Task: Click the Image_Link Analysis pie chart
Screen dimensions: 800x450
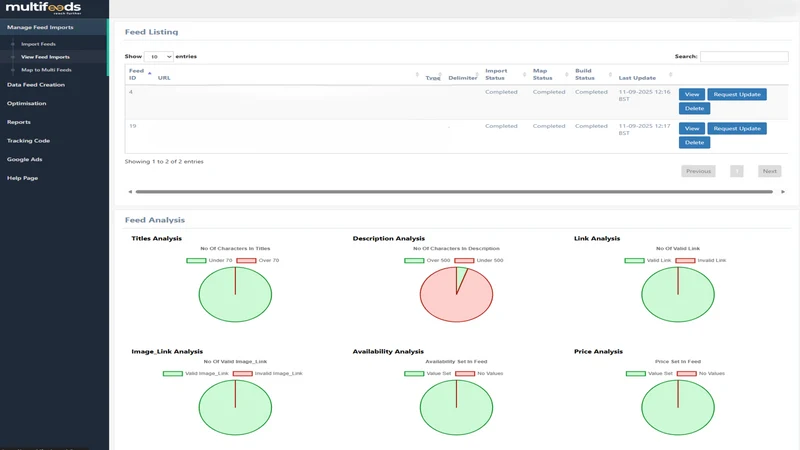Action: point(235,407)
